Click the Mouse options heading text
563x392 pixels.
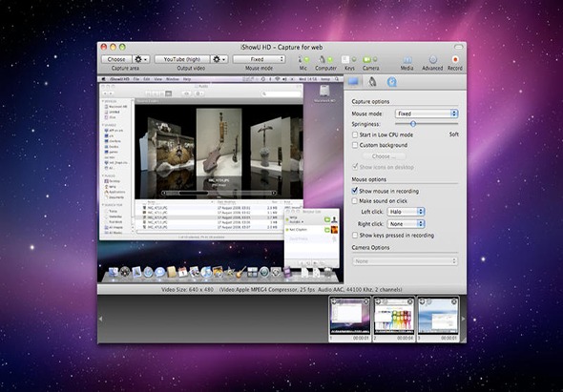[369, 179]
